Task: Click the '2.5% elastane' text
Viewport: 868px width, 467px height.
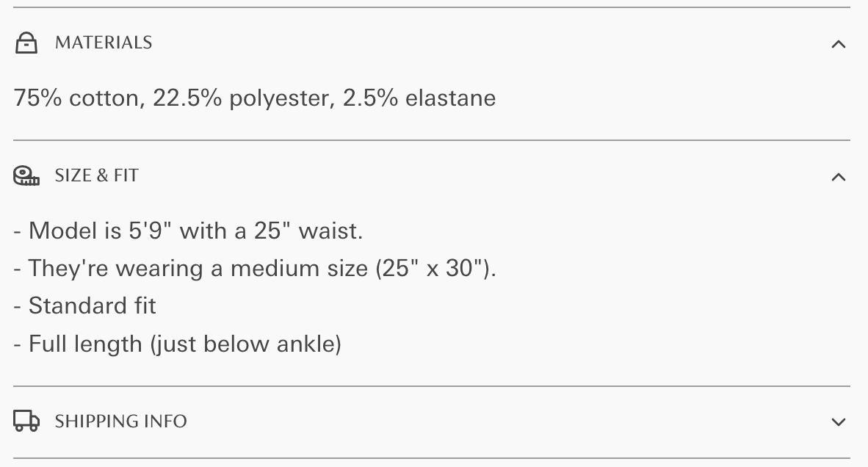Action: coord(419,98)
